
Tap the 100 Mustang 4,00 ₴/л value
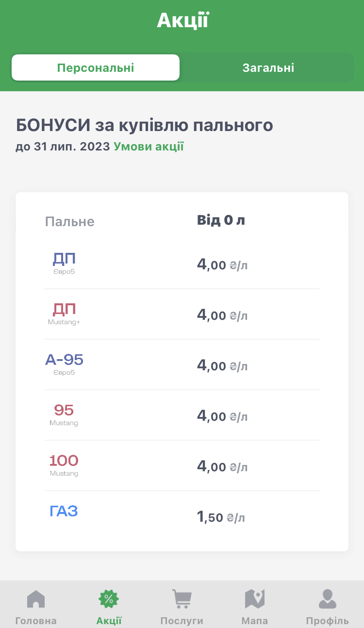222,467
